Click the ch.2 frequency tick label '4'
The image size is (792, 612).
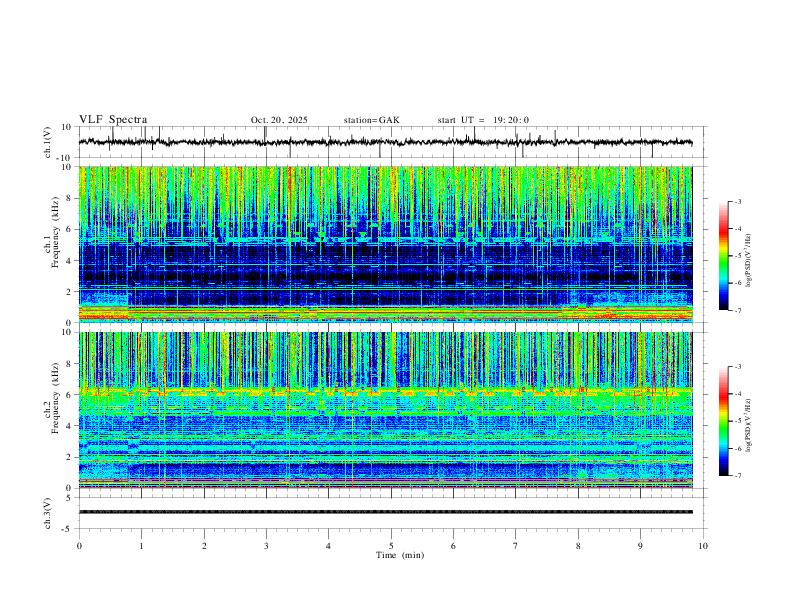click(x=70, y=426)
